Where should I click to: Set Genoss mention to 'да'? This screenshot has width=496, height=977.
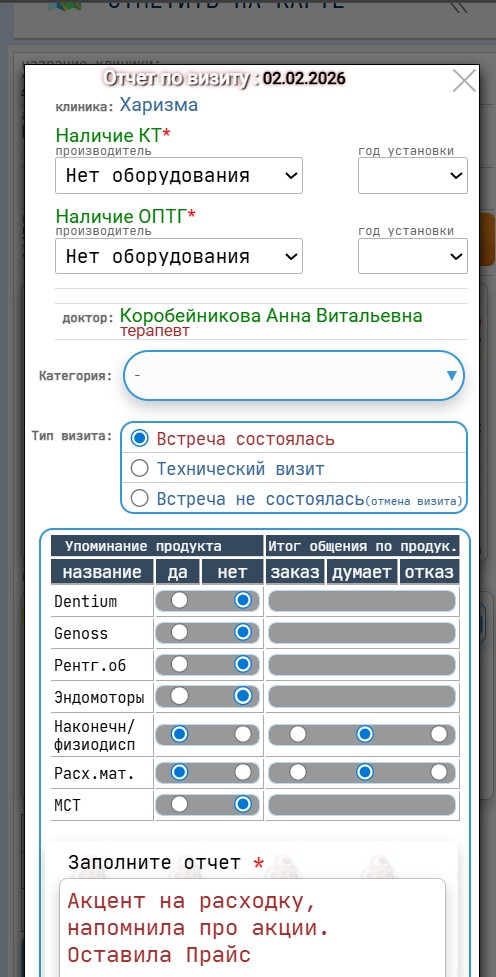[x=179, y=632]
